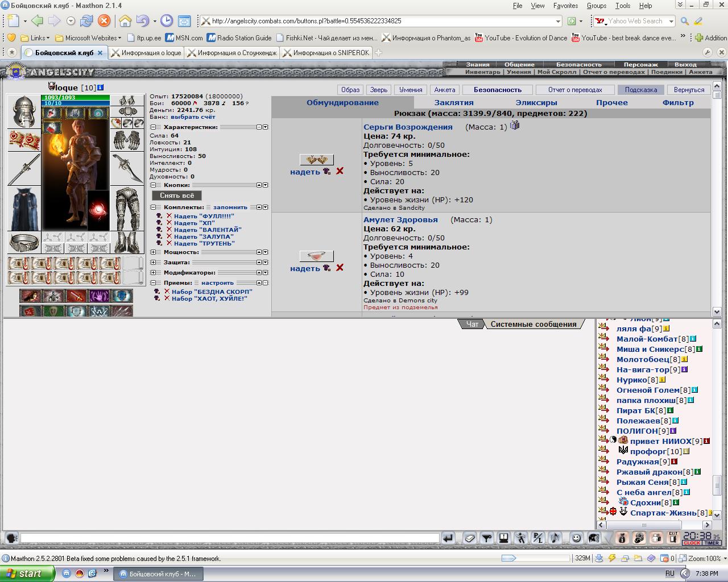Click the purple hand technique icon
The width and height of the screenshot is (728, 582).
pos(100,296)
